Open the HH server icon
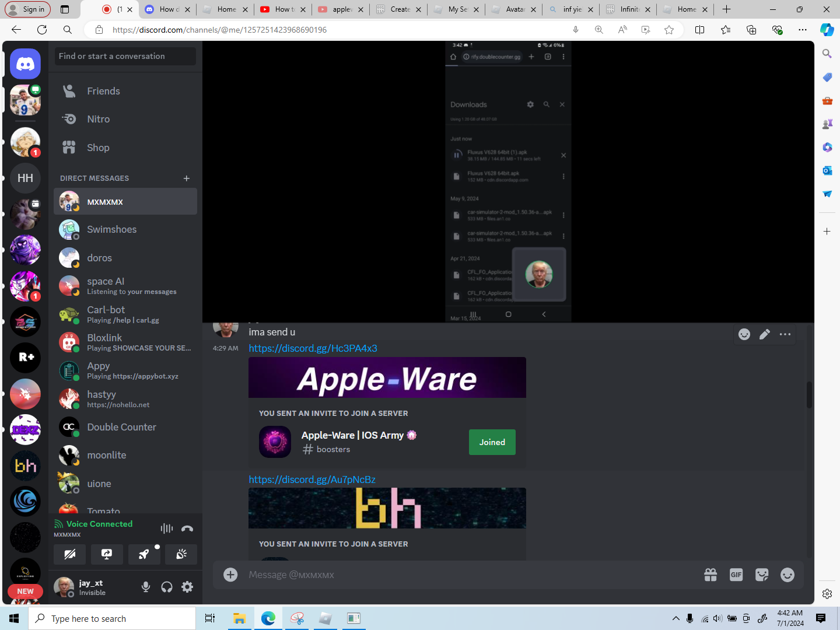This screenshot has height=630, width=840. coord(25,178)
